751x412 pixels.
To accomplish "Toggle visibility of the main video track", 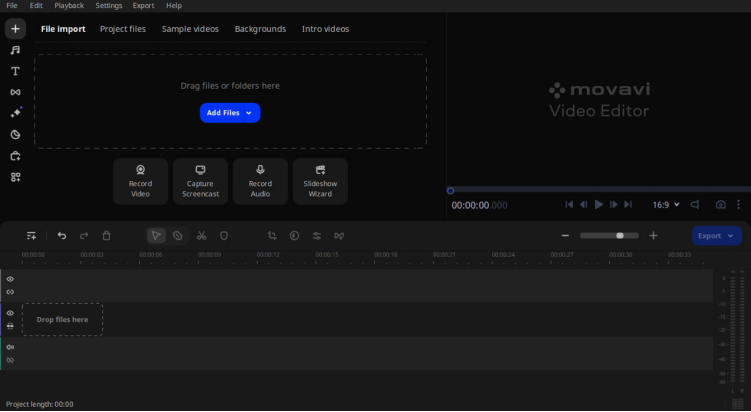I will [10, 313].
